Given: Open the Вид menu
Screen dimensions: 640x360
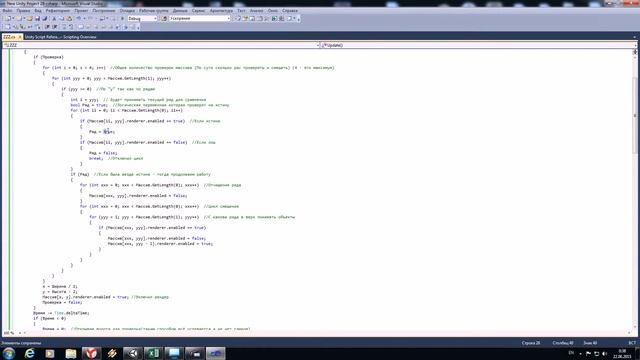Looking at the screenshot, I should click(38, 11).
